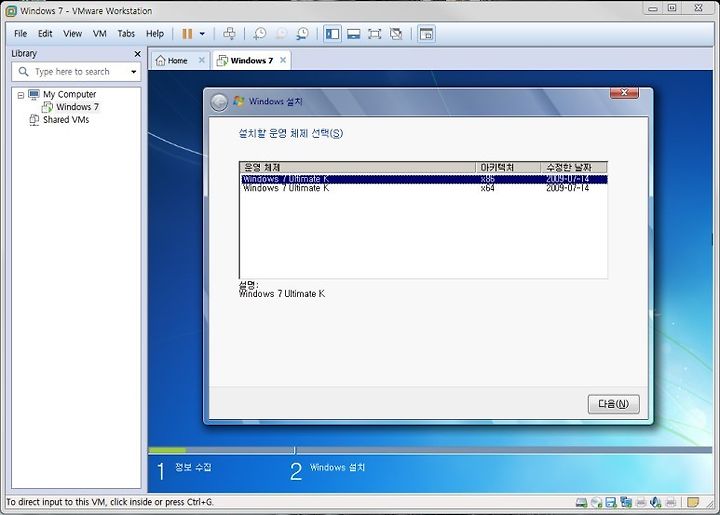The height and width of the screenshot is (515, 720).
Task: Click the 운영 체제 column header
Action: tap(358, 168)
